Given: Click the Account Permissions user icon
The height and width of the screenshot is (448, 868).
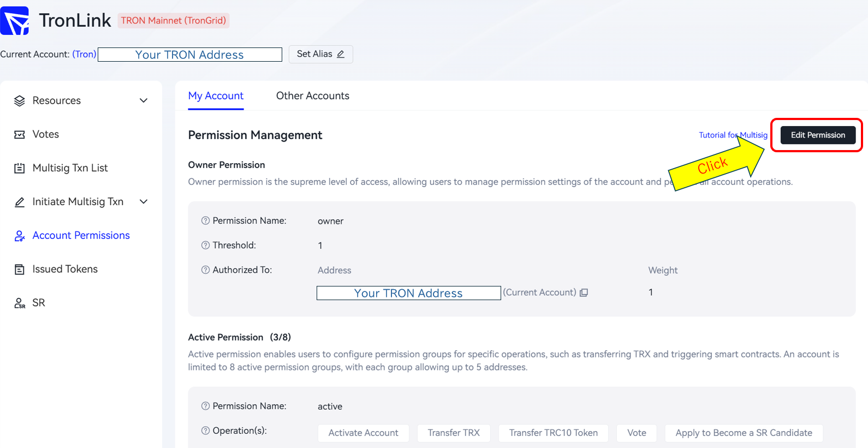Looking at the screenshot, I should [x=20, y=236].
